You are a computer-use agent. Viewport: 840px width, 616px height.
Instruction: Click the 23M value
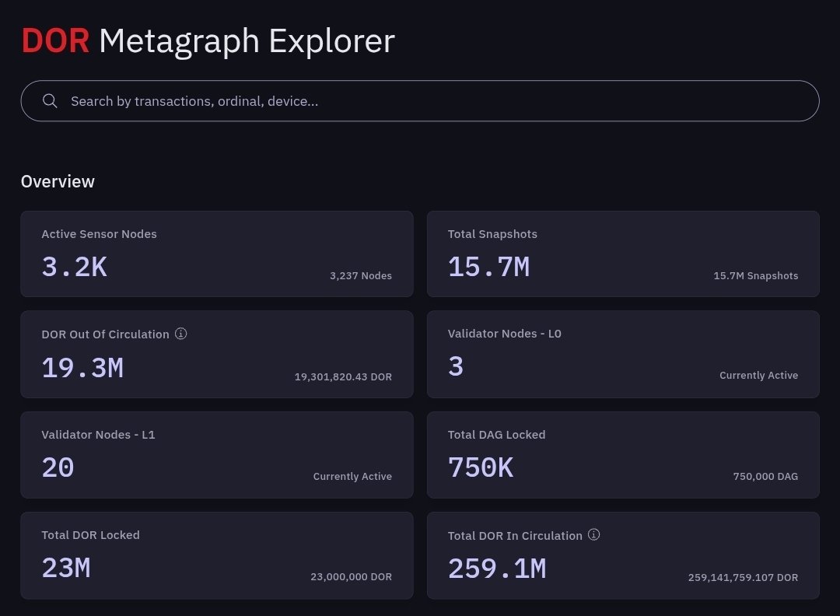coord(66,568)
